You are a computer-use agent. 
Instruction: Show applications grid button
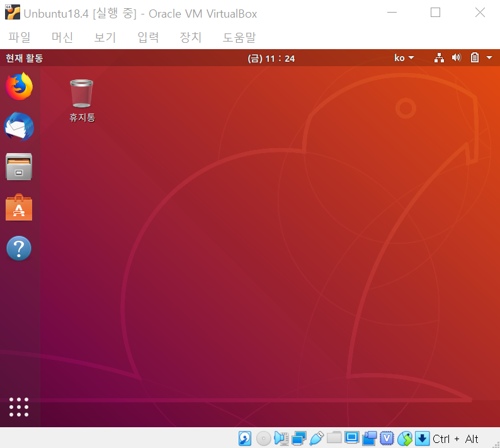pyautogui.click(x=19, y=407)
